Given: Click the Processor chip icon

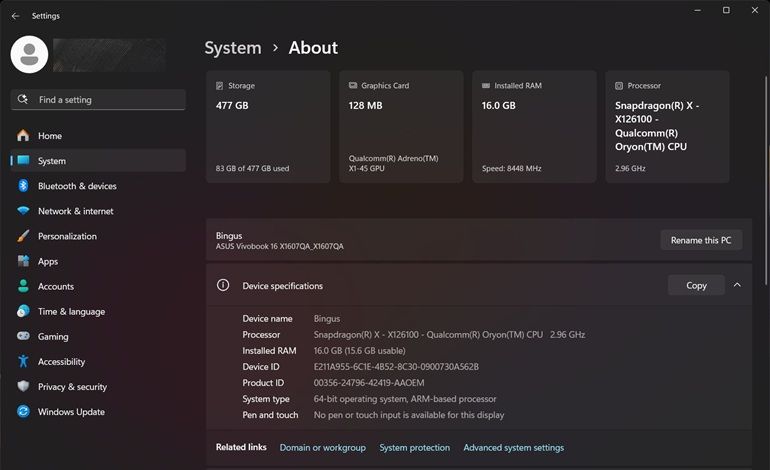Looking at the screenshot, I should click(x=619, y=85).
